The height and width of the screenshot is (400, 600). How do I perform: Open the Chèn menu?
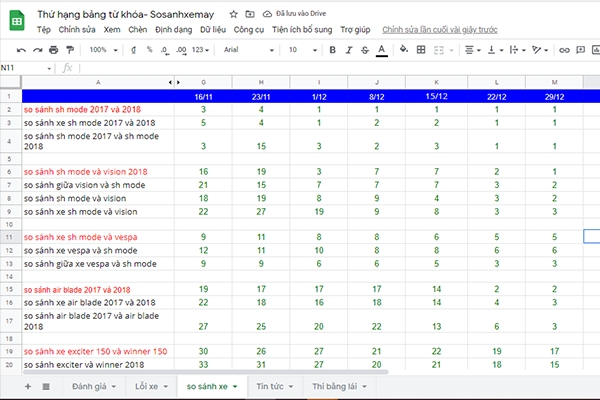tap(138, 30)
